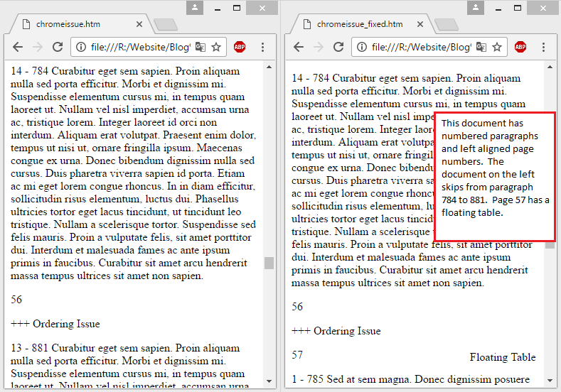Click '14 - 784' paragraph start in right window
The width and height of the screenshot is (561, 392).
310,78
